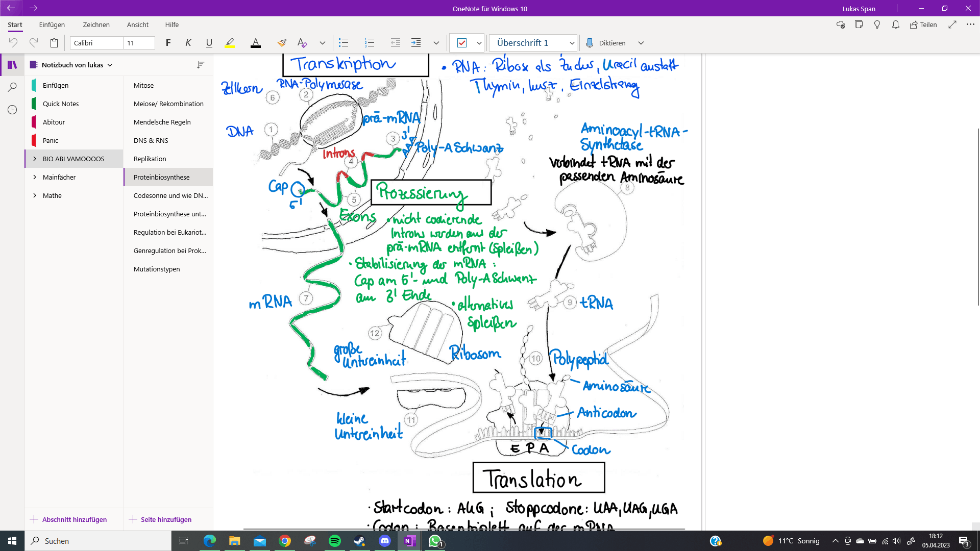This screenshot has width=980, height=551.
Task: Open more font formatting options chevron
Action: pos(322,43)
